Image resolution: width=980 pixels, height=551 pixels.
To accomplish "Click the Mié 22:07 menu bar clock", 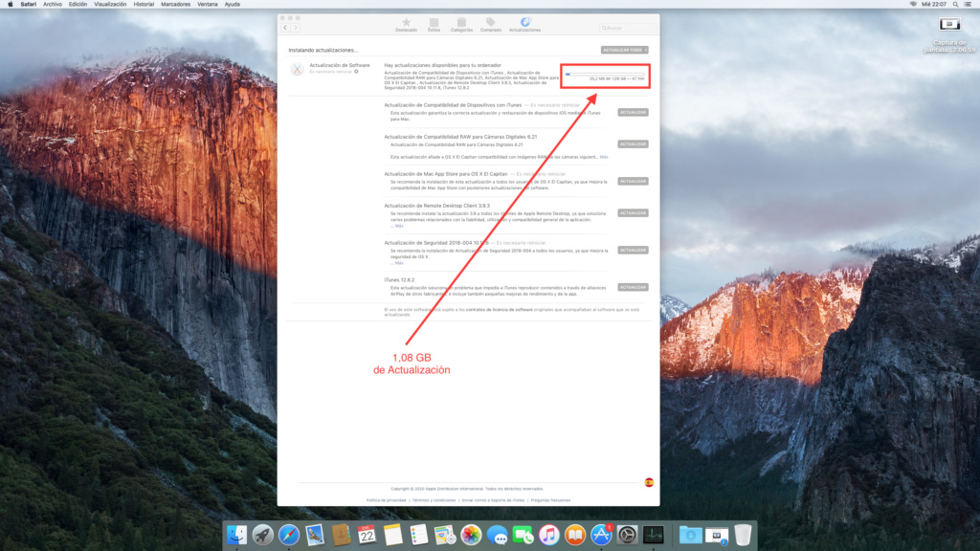I will [934, 5].
